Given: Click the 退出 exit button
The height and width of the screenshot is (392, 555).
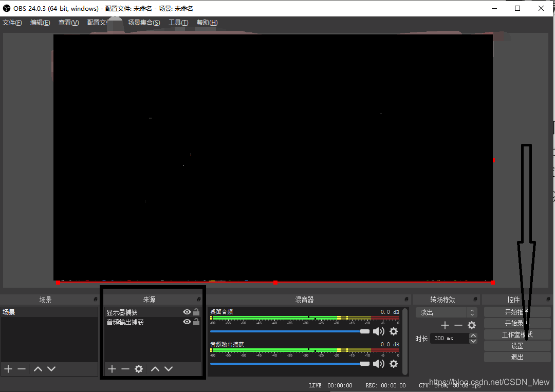Looking at the screenshot, I should (517, 358).
